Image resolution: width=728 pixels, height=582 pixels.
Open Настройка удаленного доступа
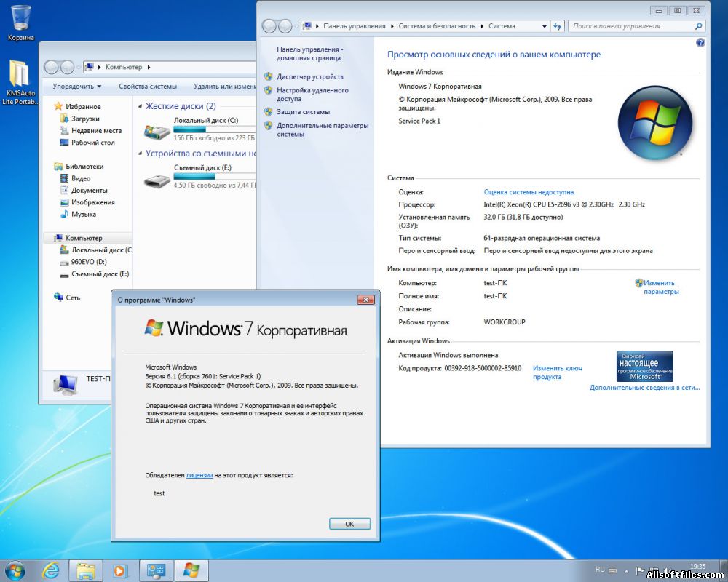(312, 95)
